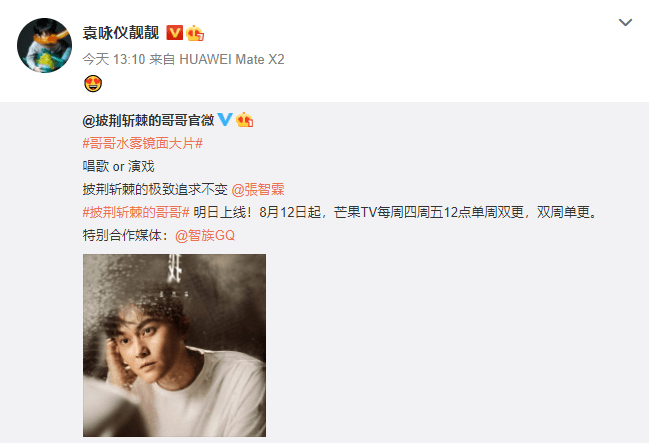Open the @披荆斩棘的哥哥官微 account link

tap(148, 120)
